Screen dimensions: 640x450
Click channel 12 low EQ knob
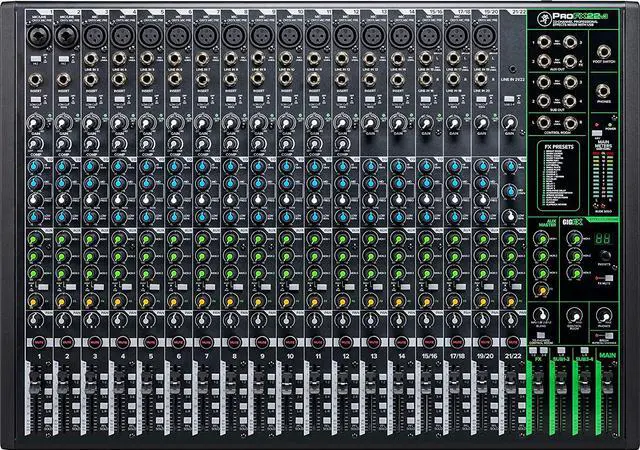coord(342,216)
